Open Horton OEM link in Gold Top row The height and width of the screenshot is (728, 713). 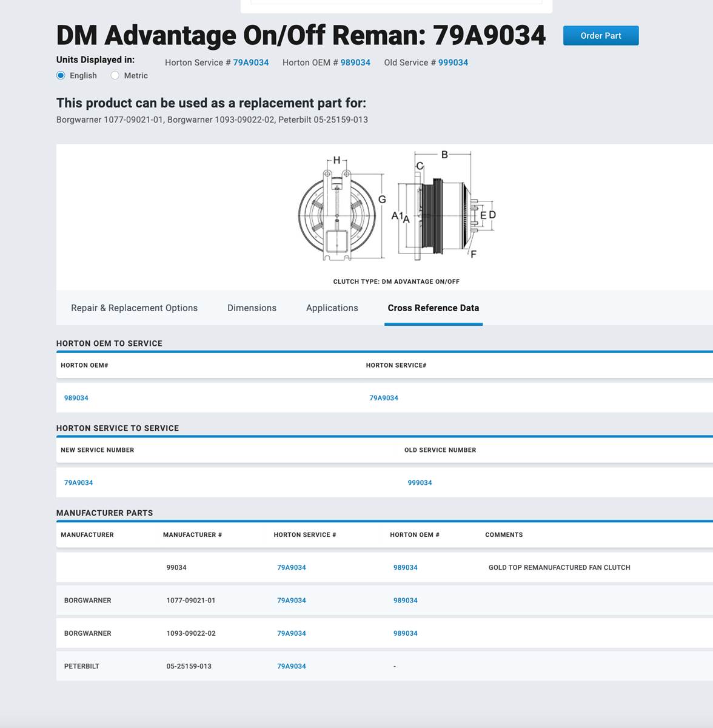(x=405, y=568)
